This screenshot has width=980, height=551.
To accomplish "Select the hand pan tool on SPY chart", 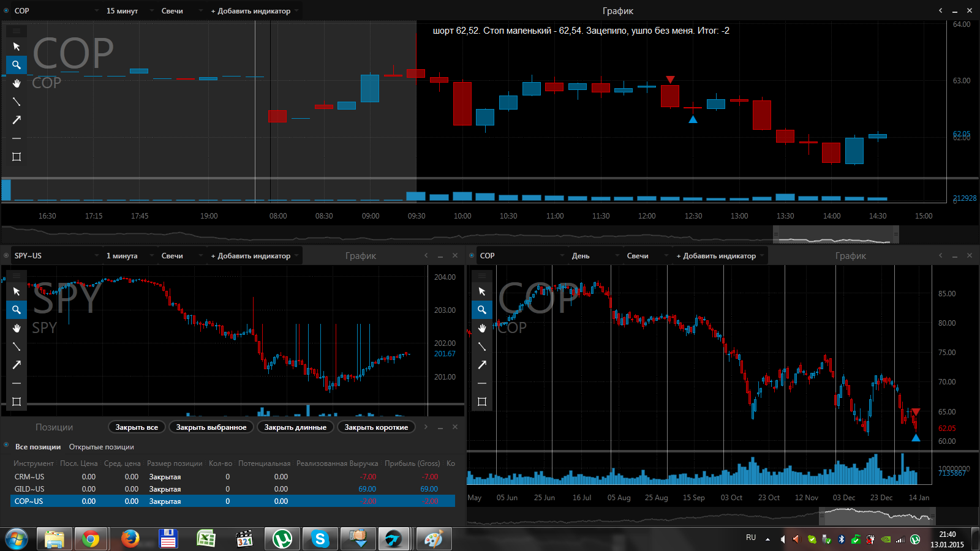I will click(17, 328).
